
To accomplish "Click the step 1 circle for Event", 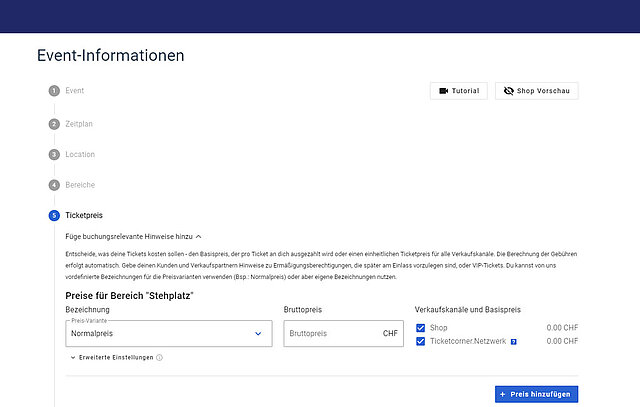I will (x=54, y=91).
